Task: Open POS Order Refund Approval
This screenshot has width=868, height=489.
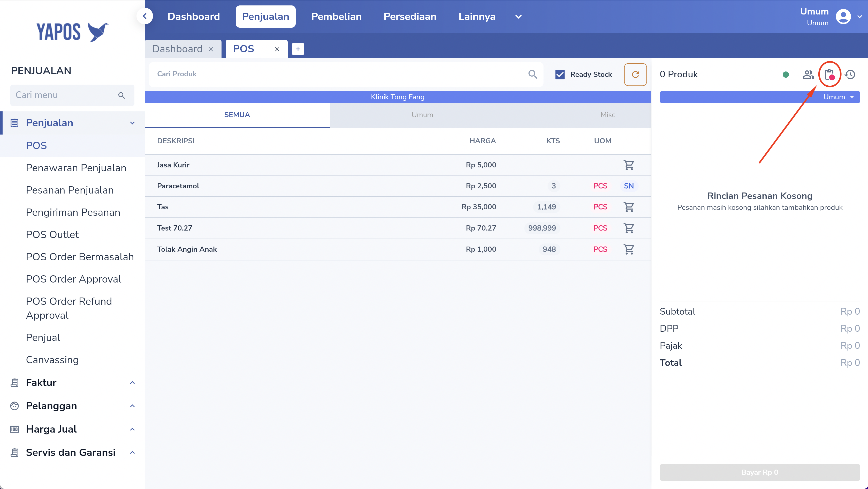Action: tap(69, 308)
